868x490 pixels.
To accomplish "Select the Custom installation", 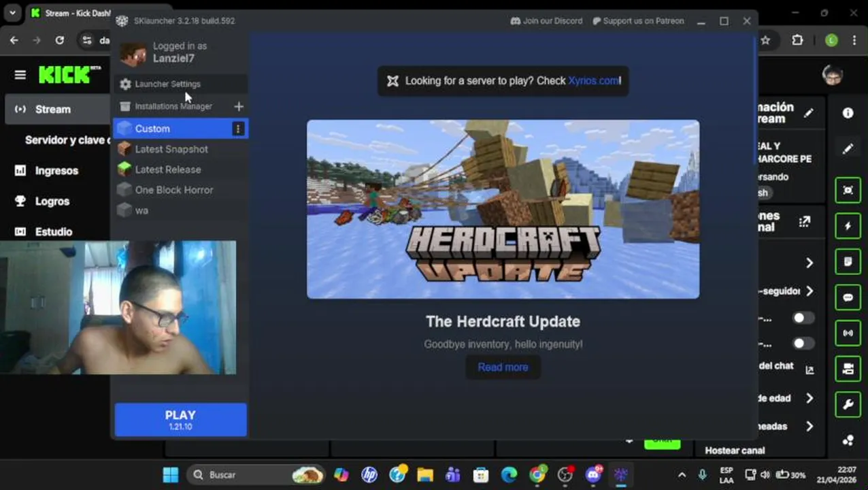I will [x=173, y=129].
